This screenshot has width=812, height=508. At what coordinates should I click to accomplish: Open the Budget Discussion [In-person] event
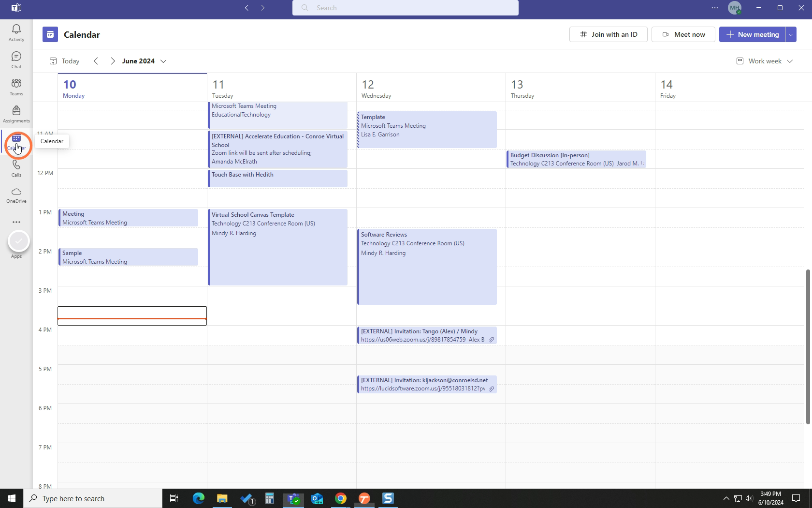[576, 159]
